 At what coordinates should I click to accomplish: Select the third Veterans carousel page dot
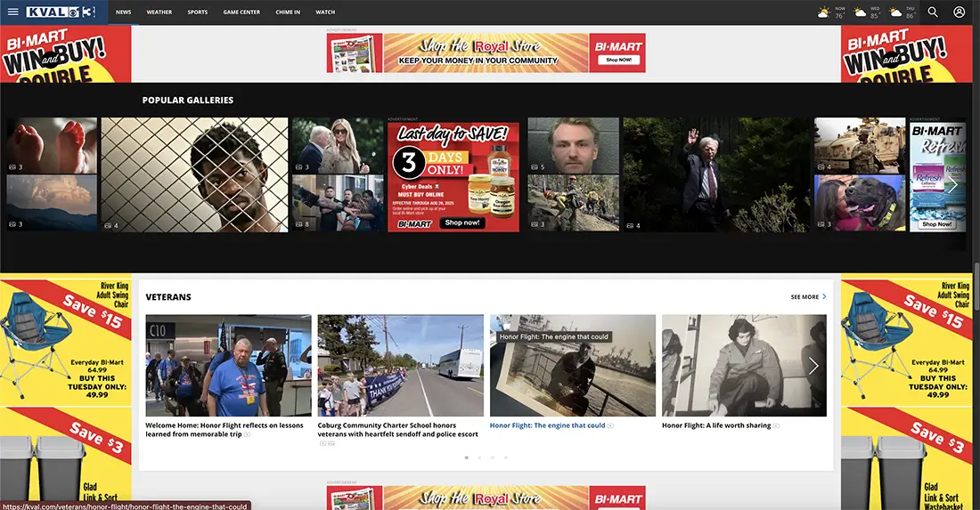click(493, 457)
